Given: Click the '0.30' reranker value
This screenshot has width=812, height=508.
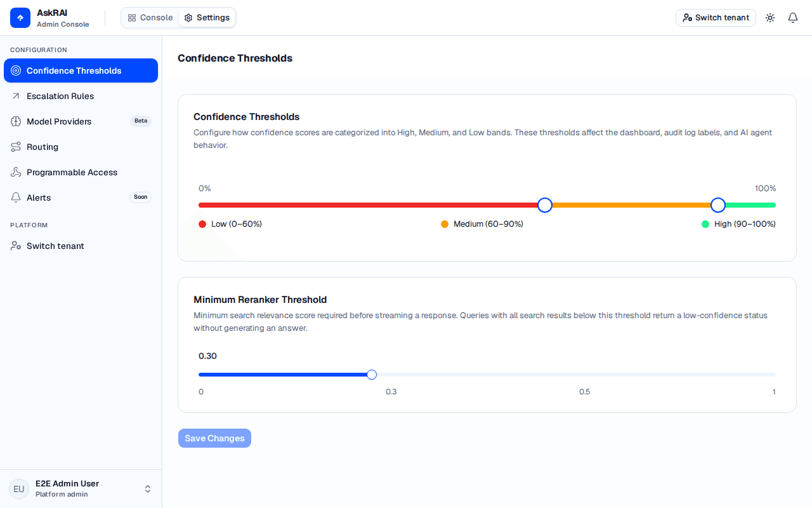Looking at the screenshot, I should coord(207,356).
